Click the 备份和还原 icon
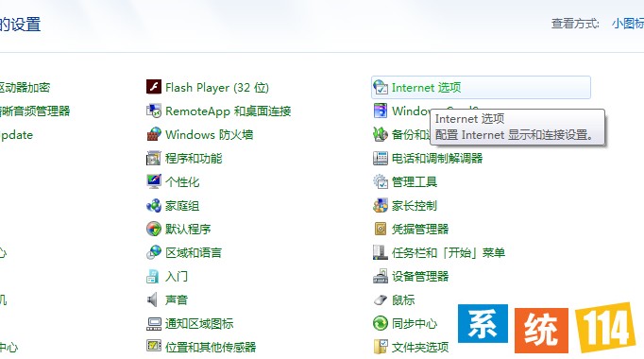Screen dimensions: 644x359 [381, 134]
